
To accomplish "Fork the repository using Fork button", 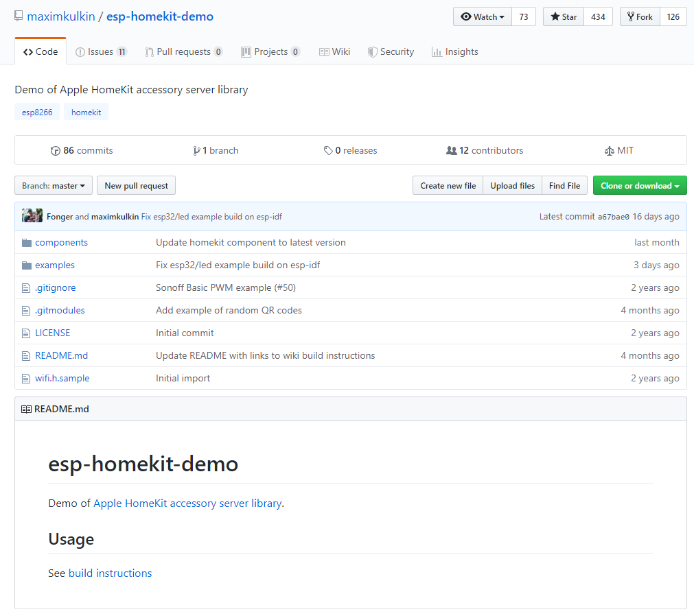I will tap(640, 16).
